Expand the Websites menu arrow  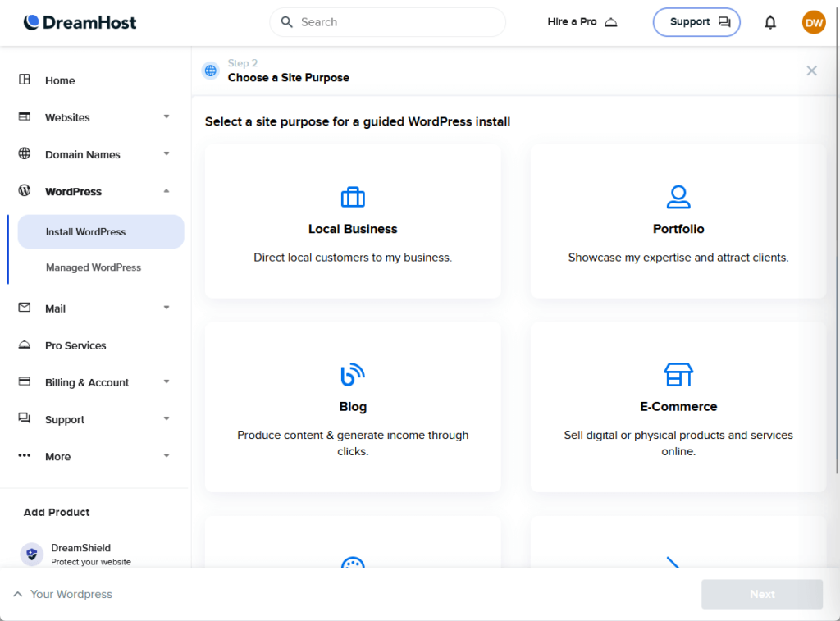pyautogui.click(x=167, y=116)
